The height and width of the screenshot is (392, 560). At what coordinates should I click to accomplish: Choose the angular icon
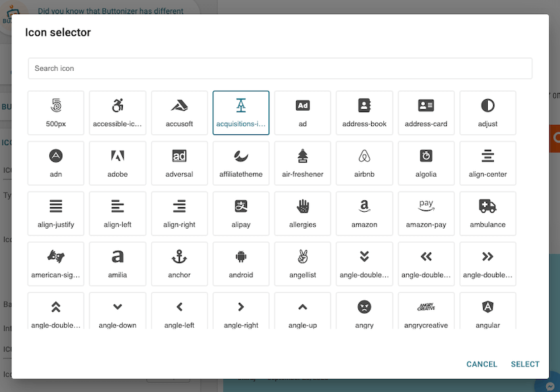pyautogui.click(x=488, y=312)
